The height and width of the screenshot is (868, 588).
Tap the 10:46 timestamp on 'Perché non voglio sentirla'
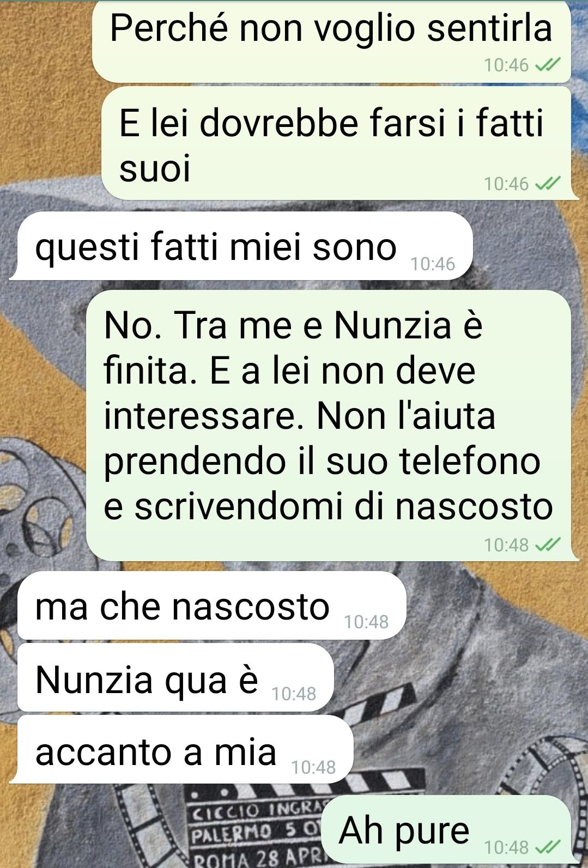507,65
